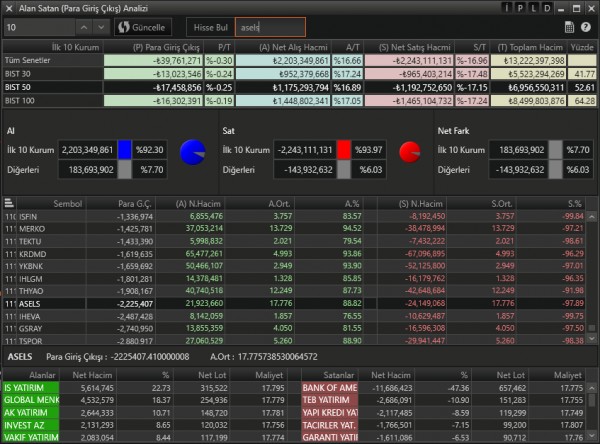Select the GSRAY stock row

[x=294, y=328]
